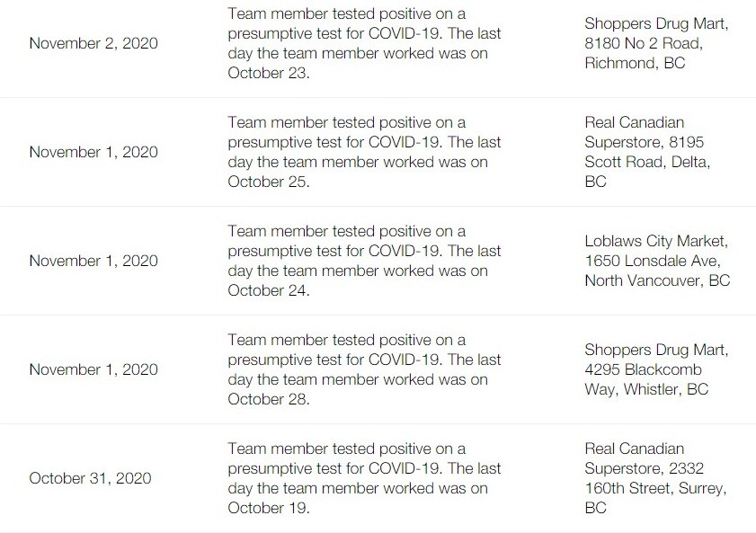The image size is (756, 533).
Task: Select the description mentioning October 25
Action: pos(364,152)
